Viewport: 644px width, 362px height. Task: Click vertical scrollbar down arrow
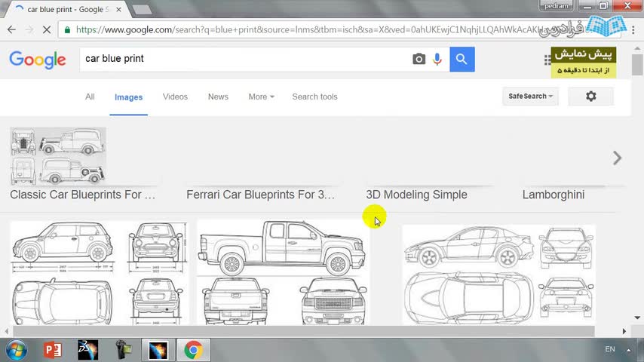coord(637,318)
